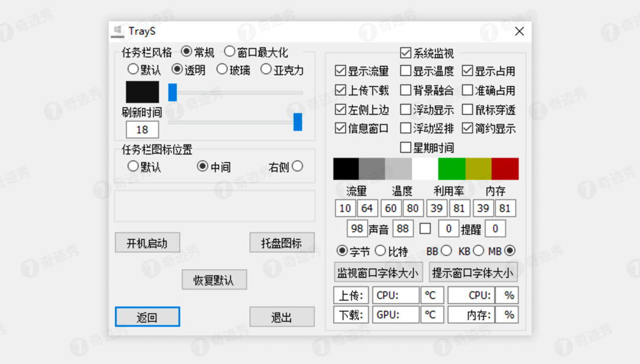Toggle the 信息窗口 checkbox
The image size is (640, 364).
[340, 128]
